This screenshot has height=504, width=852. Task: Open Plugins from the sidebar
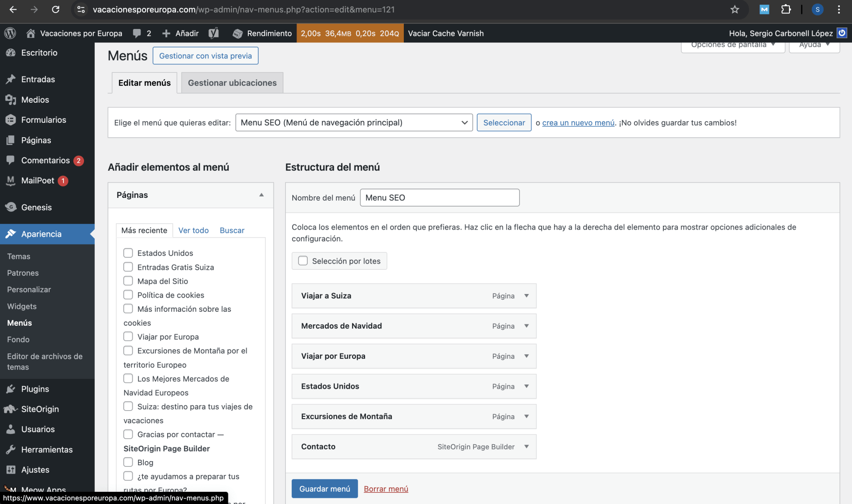point(35,389)
